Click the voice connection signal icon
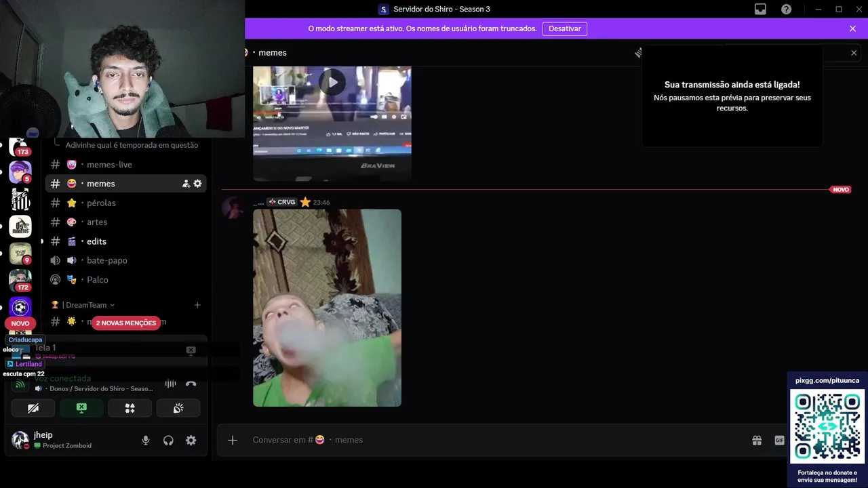This screenshot has width=868, height=488. pos(20,384)
